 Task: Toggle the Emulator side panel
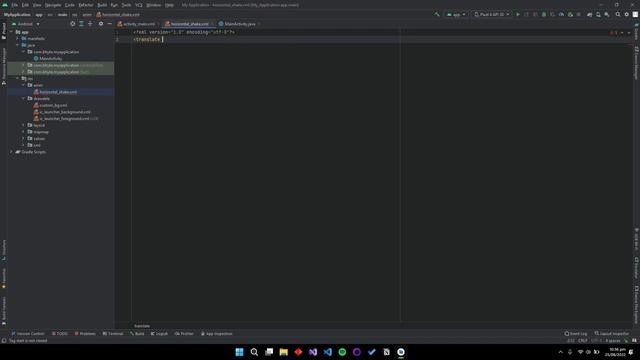636,268
